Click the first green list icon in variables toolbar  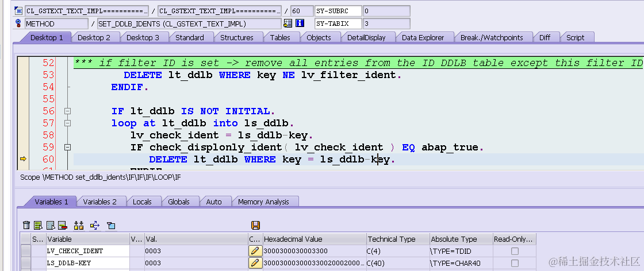point(38,225)
